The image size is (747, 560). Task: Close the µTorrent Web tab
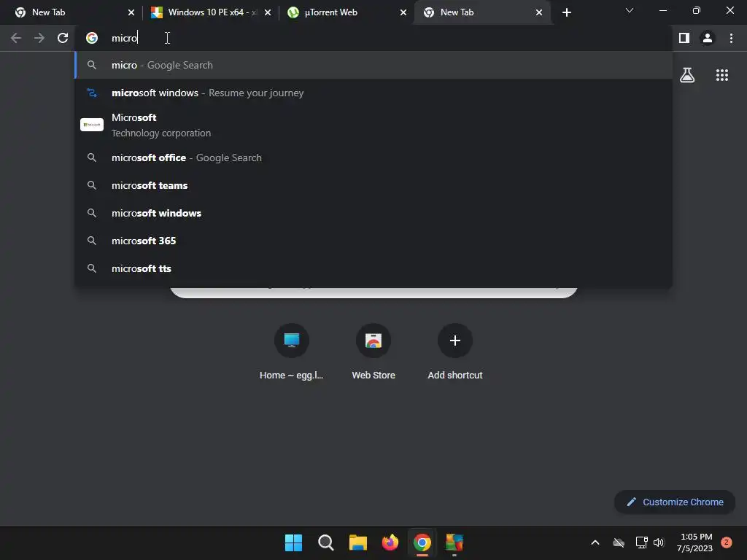coord(403,12)
